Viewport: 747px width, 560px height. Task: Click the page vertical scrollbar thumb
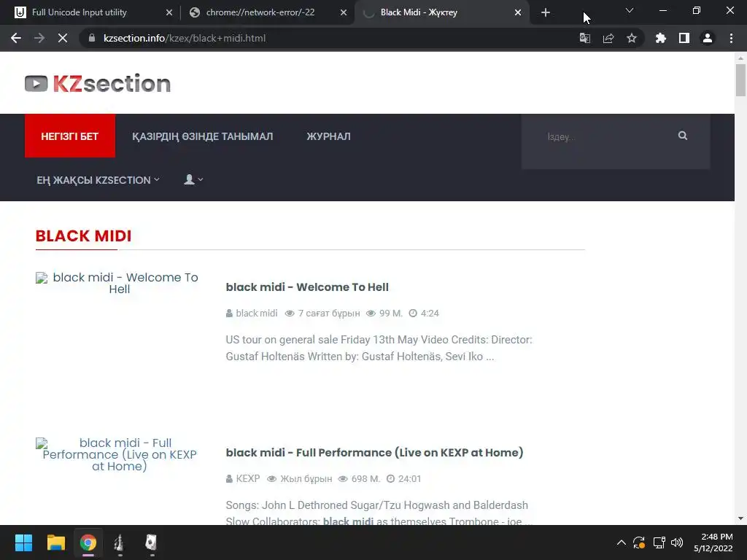point(740,80)
